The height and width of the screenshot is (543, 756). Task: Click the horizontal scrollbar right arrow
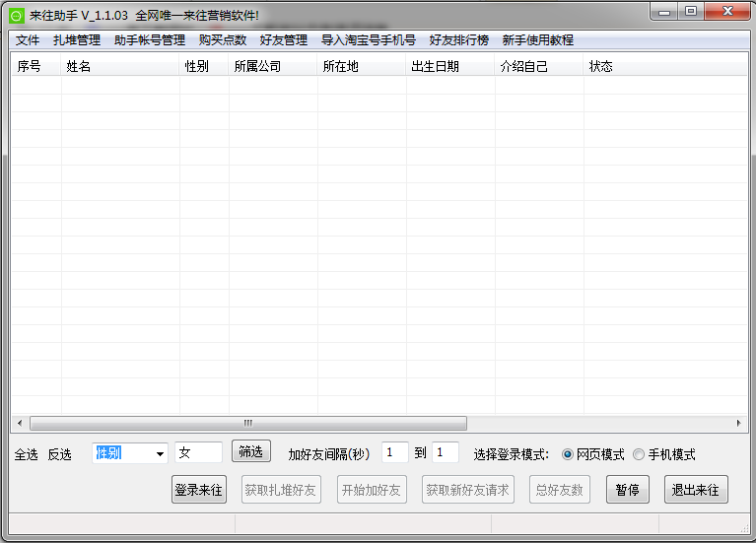pyautogui.click(x=739, y=423)
